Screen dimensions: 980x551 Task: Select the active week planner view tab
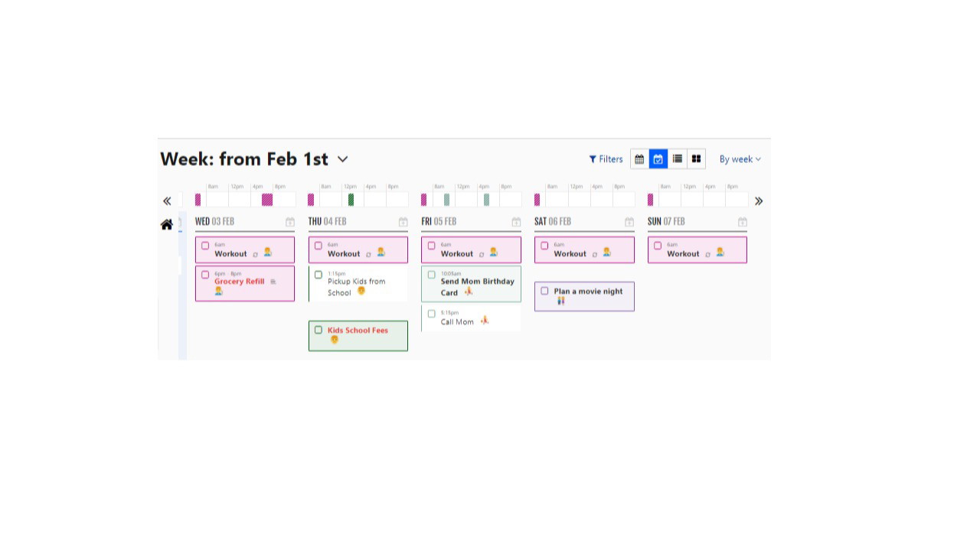pos(658,159)
